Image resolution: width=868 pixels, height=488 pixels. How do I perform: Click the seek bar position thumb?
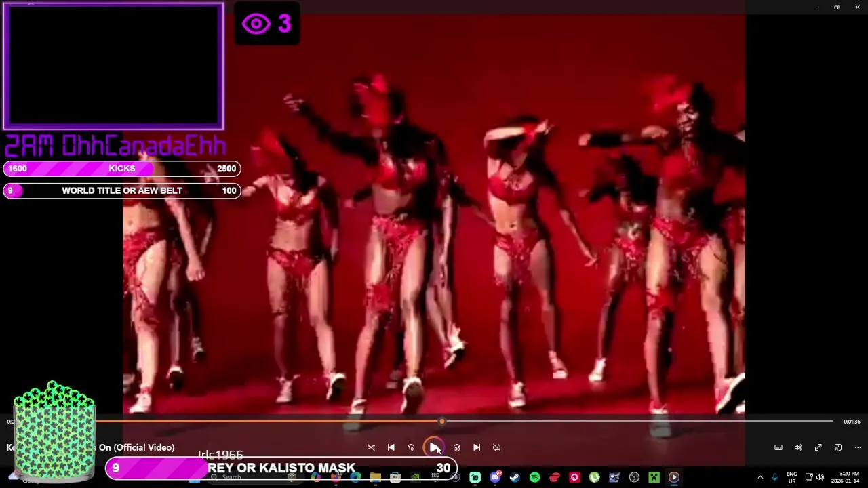tap(441, 422)
